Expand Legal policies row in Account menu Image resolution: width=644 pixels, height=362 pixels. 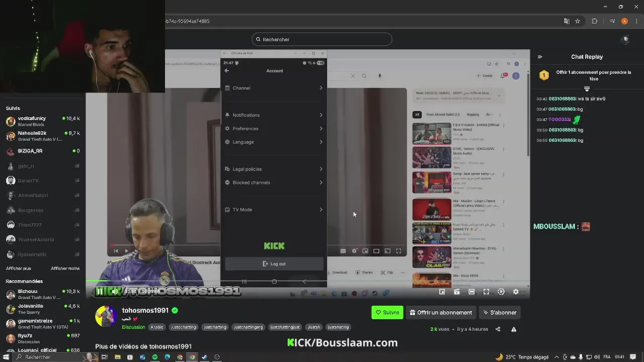click(x=274, y=169)
